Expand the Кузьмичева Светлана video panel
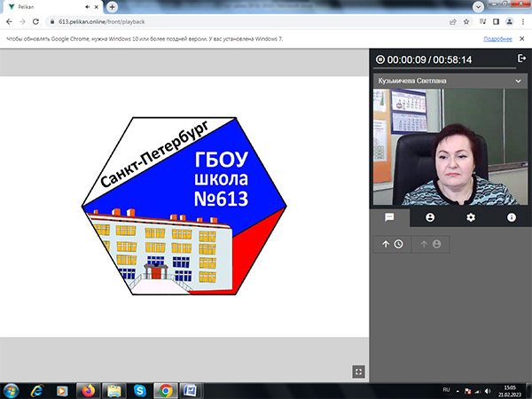The height and width of the screenshot is (399, 532). pyautogui.click(x=518, y=81)
